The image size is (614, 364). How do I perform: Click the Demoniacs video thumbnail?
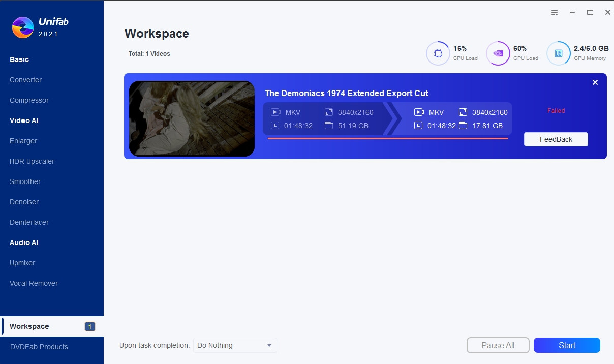(192, 118)
